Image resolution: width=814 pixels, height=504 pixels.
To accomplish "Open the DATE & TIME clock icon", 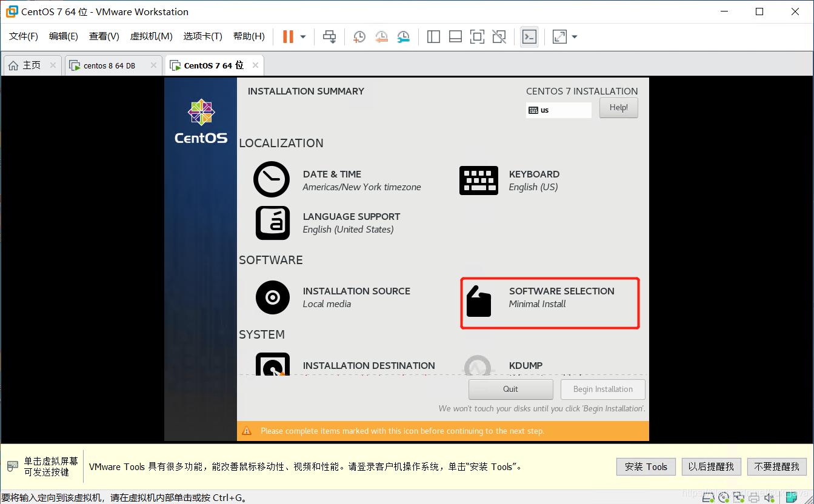I will click(272, 179).
